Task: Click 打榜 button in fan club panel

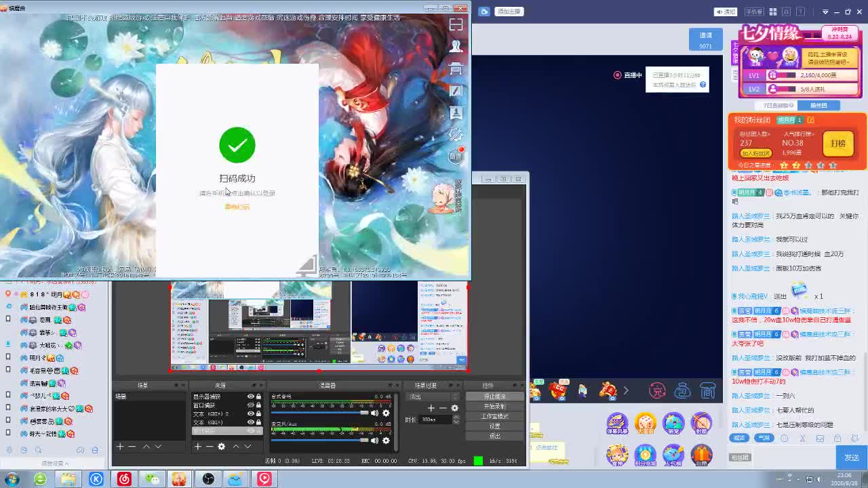Action: pyautogui.click(x=838, y=144)
